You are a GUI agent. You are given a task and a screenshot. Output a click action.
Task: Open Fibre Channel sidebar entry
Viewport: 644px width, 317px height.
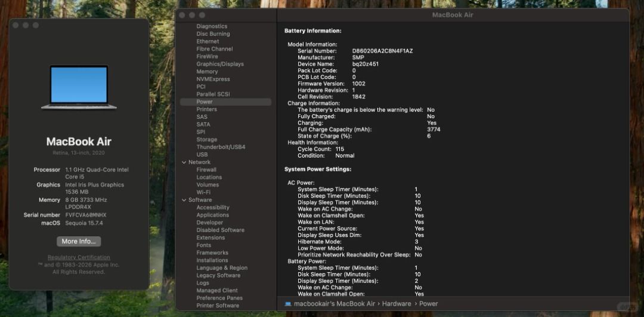pos(215,49)
